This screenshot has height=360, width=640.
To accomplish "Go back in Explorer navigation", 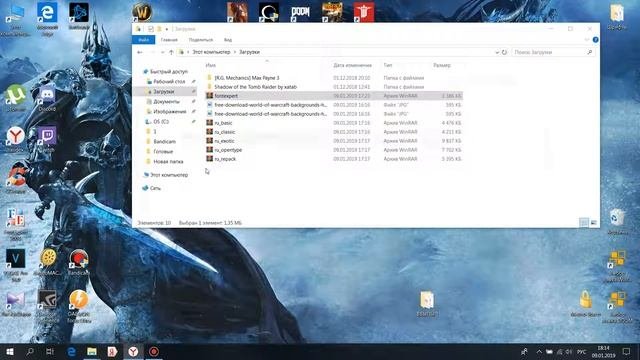I will pos(140,52).
